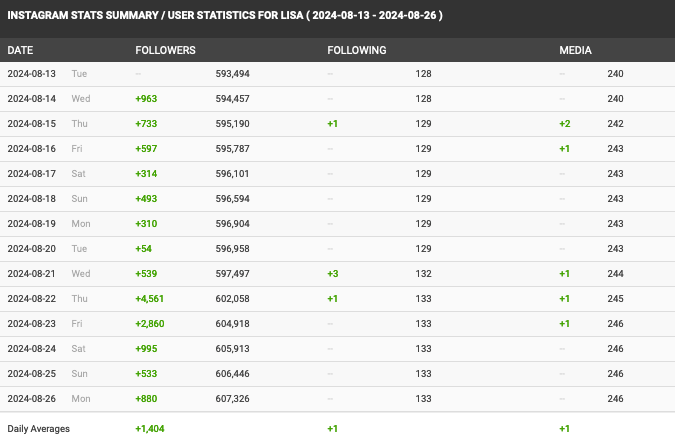The image size is (675, 447).
Task: Click follower gain +539
Action: pos(146,273)
